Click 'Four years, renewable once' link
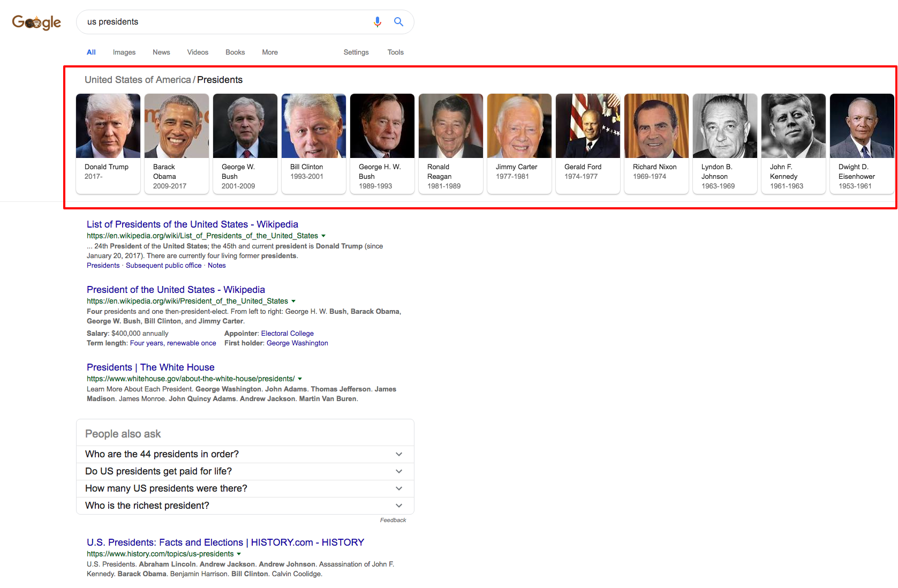 [173, 343]
